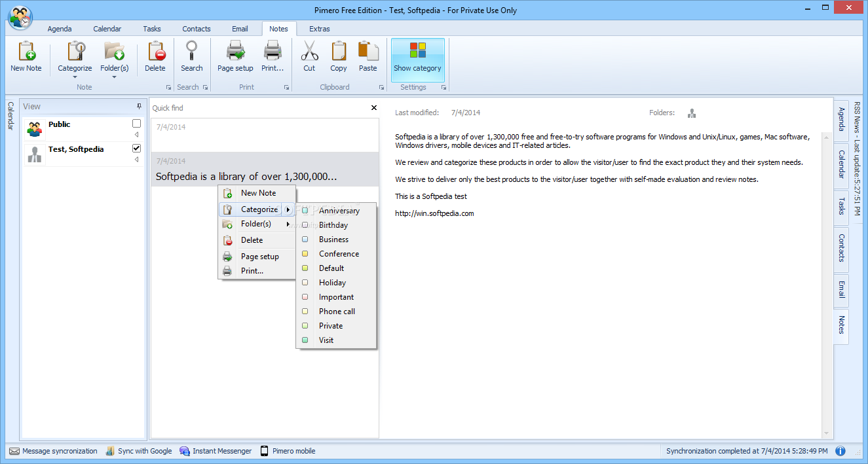868x464 pixels.
Task: Open Categorize submenu in context menu
Action: (x=257, y=209)
